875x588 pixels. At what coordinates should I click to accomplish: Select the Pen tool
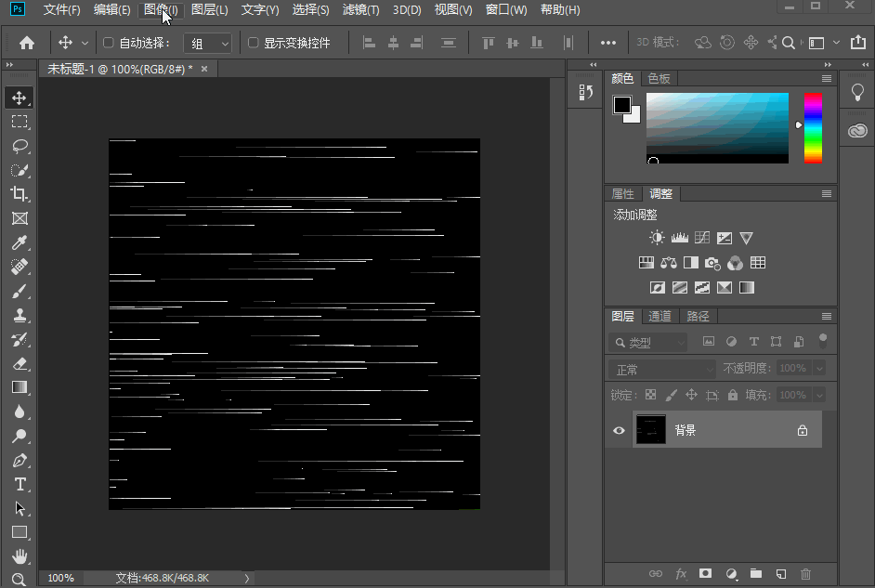pyautogui.click(x=20, y=460)
